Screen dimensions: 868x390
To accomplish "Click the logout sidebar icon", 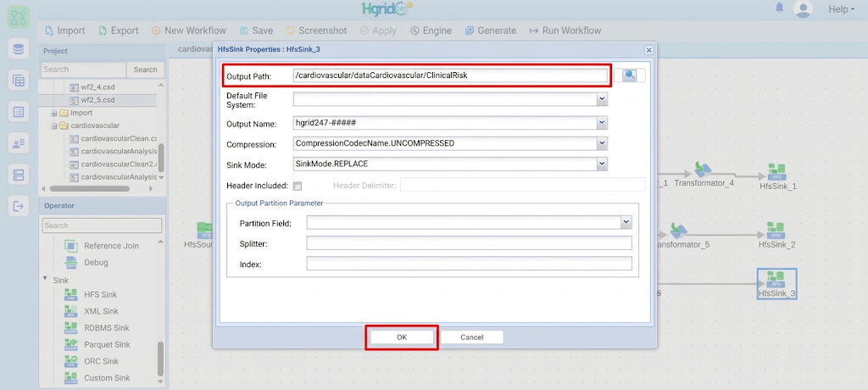I will click(19, 207).
